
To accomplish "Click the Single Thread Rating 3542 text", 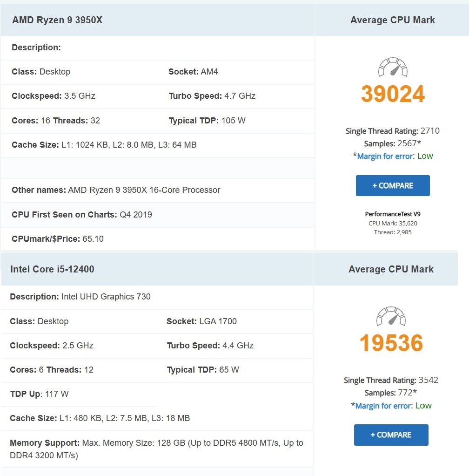I will pos(391,380).
